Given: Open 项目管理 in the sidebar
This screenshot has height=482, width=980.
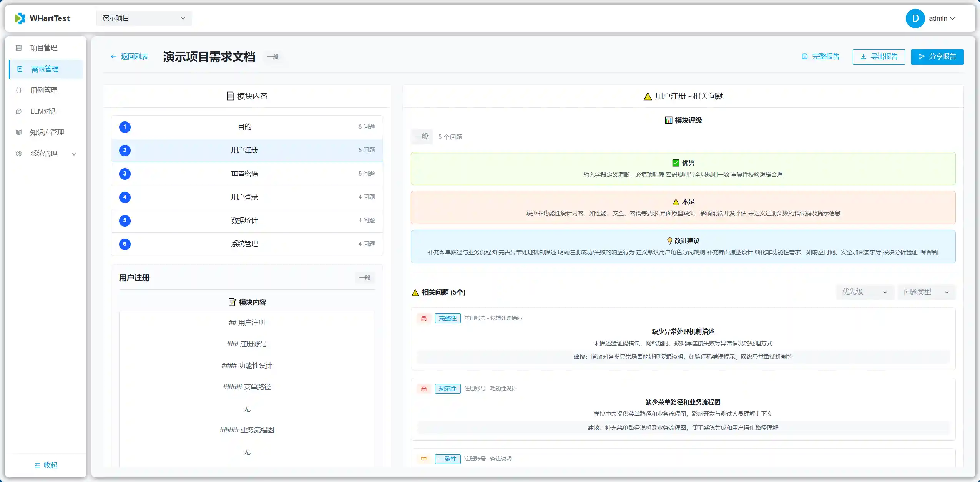Looking at the screenshot, I should (x=44, y=48).
